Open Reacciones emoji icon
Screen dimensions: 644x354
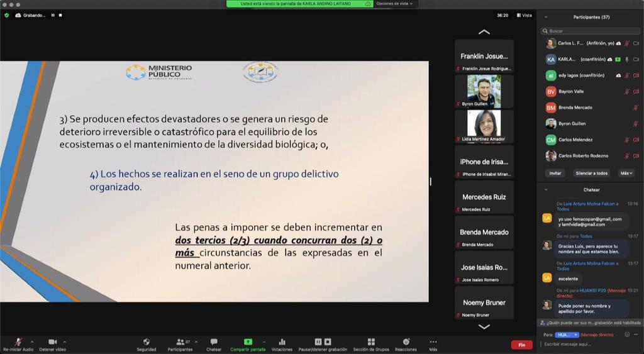pyautogui.click(x=406, y=341)
